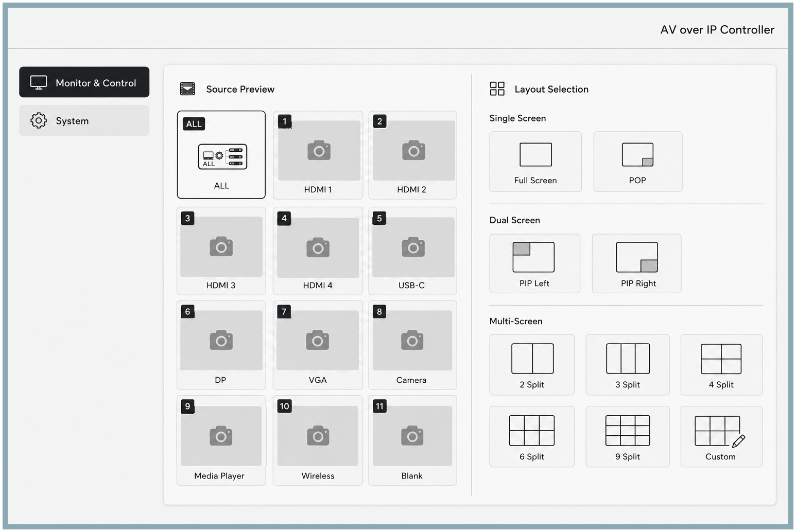Choose the Media Player source preview

[221, 440]
